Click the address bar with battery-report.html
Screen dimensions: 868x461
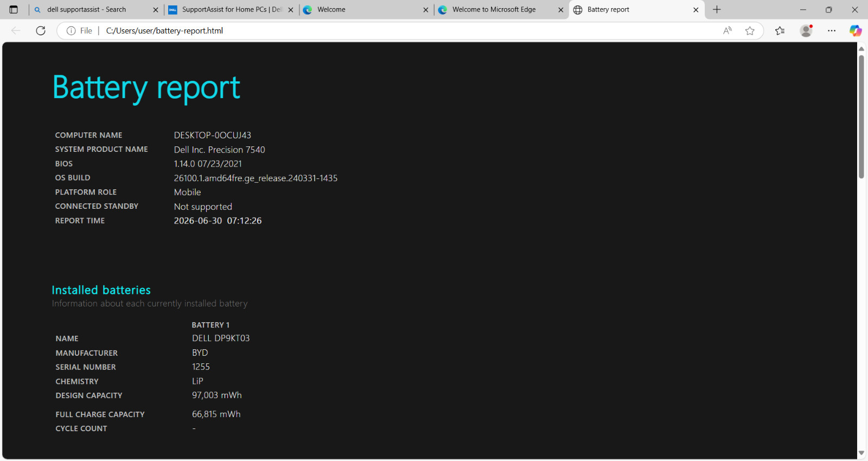[x=410, y=31]
